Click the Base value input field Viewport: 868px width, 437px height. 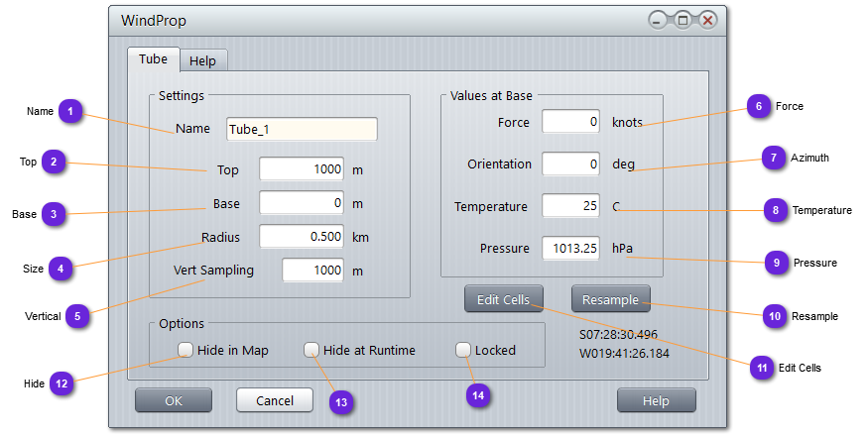[302, 203]
